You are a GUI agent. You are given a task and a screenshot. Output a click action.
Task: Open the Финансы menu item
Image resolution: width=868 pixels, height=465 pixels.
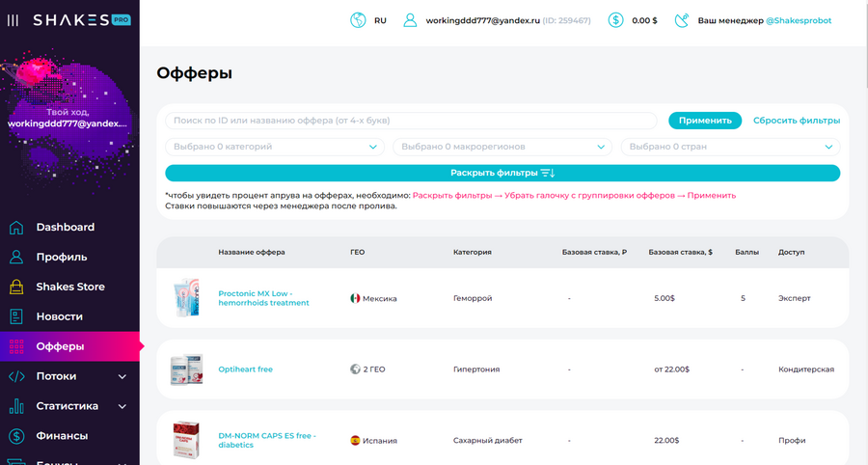[x=62, y=436]
